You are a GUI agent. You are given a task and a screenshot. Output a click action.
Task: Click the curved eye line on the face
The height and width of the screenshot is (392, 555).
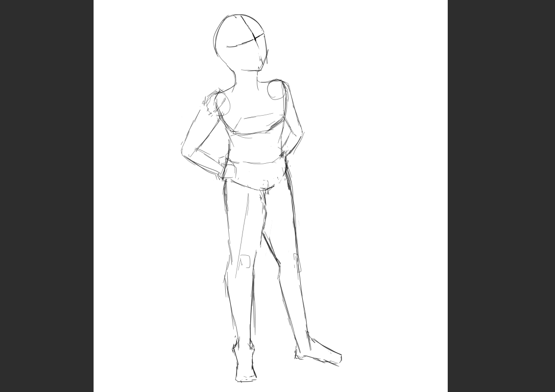click(240, 45)
